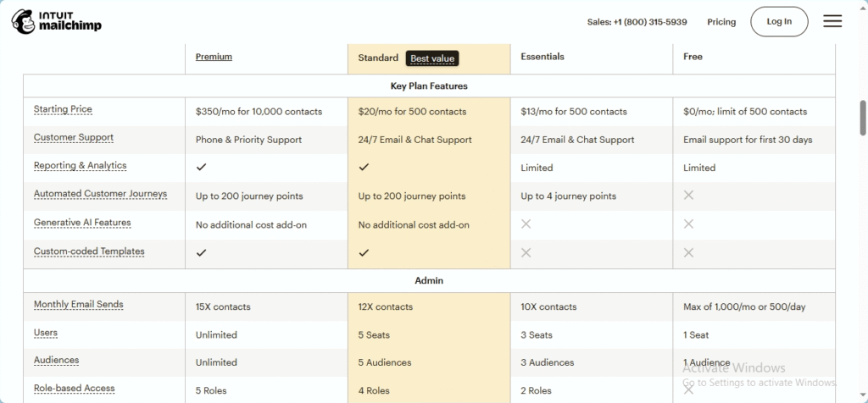The width and height of the screenshot is (868, 403).
Task: Click the Sales phone number
Action: pyautogui.click(x=637, y=22)
